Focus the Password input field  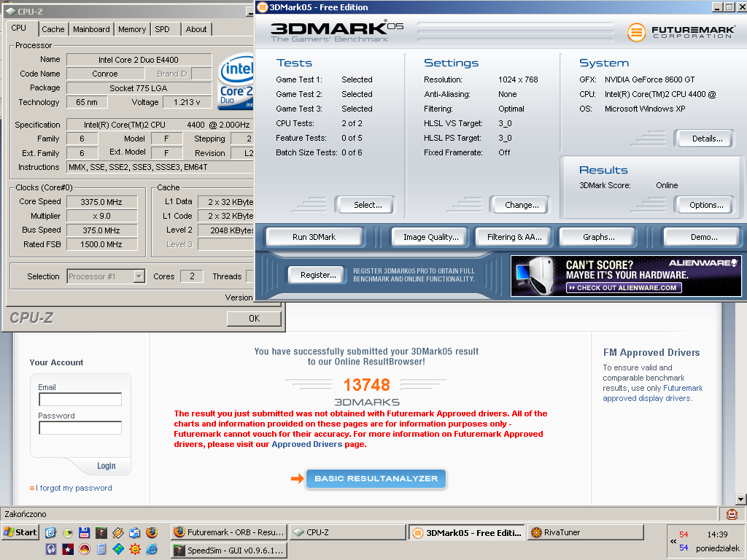(80, 427)
